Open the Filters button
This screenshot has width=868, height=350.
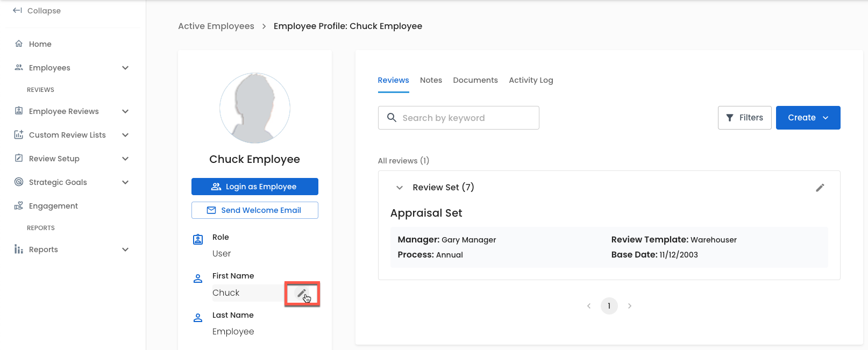click(745, 118)
